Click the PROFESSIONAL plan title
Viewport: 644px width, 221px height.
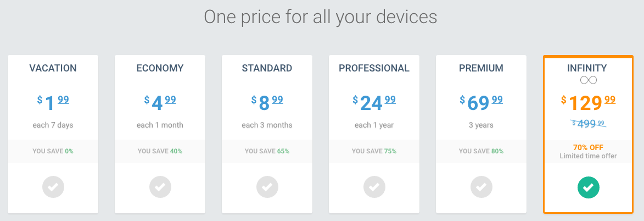374,68
